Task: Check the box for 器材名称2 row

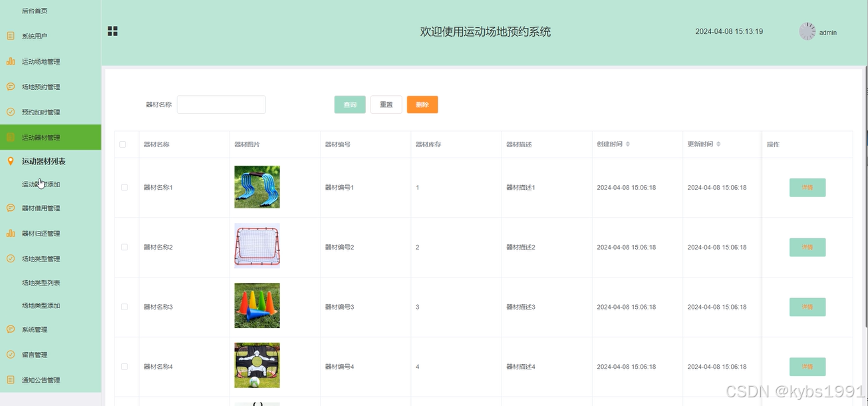Action: coord(124,247)
